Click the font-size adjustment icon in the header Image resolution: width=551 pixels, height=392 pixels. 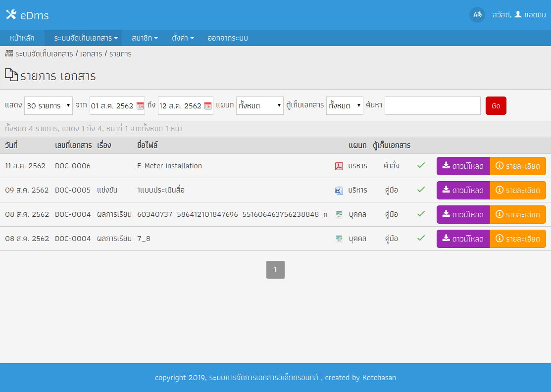tap(477, 15)
